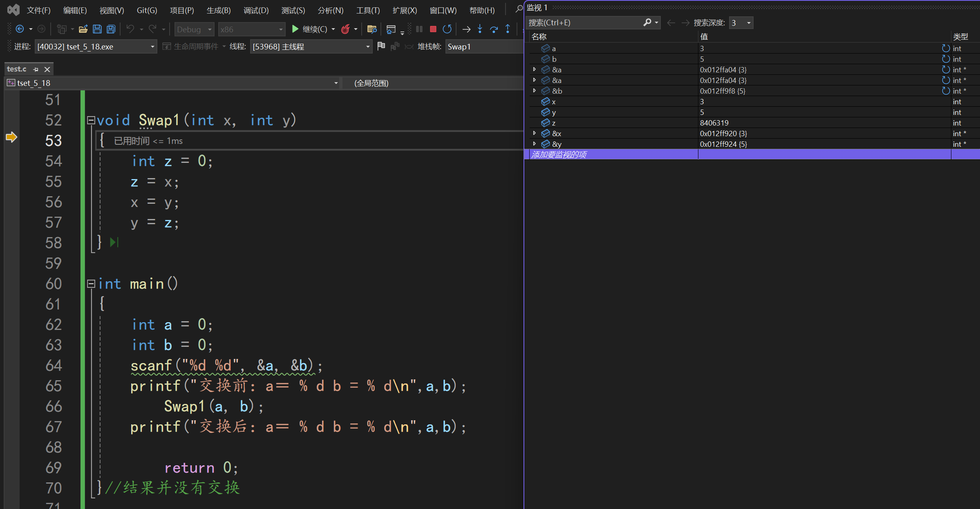Collapse the main function fold box
Image resolution: width=980 pixels, height=509 pixels.
pyautogui.click(x=91, y=284)
